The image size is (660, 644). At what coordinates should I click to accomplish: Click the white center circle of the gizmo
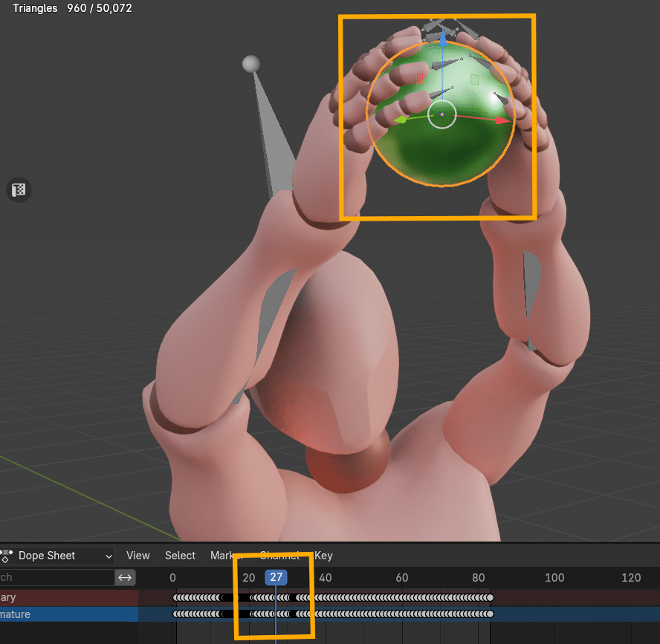pos(441,114)
